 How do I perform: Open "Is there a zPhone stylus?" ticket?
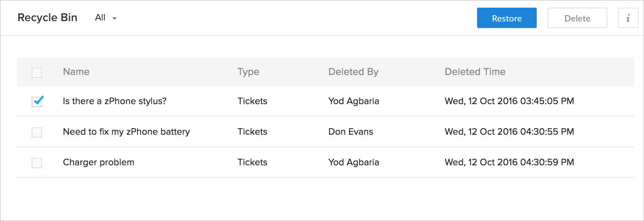tap(115, 101)
